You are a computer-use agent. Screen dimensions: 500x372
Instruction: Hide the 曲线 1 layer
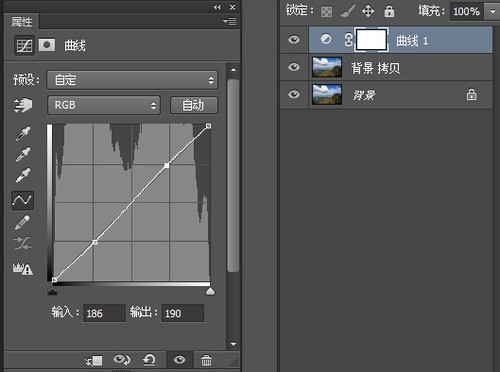[294, 40]
